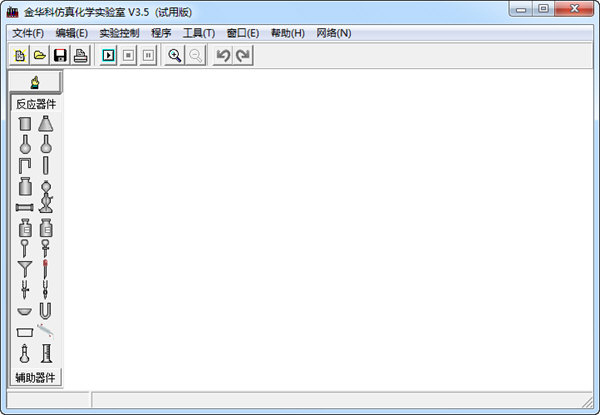The image size is (600, 415).
Task: Click the resize grip in the status bar corner
Action: (587, 402)
